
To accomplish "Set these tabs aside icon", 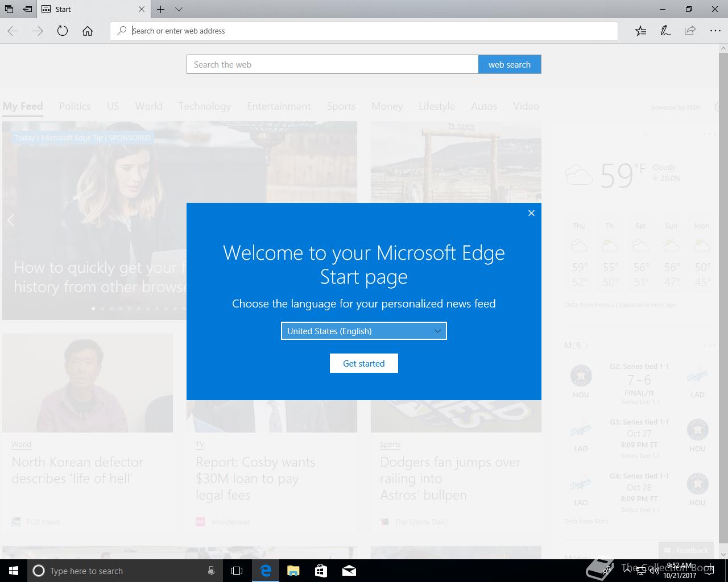I will [x=27, y=9].
